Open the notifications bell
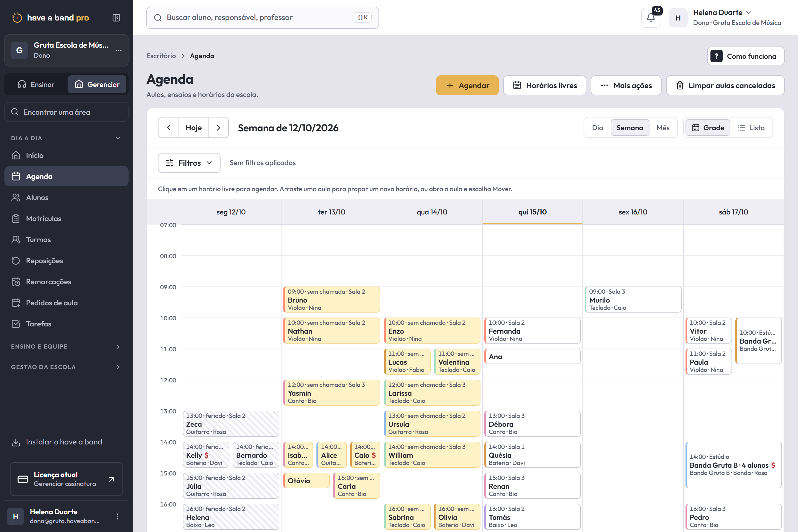798x532 pixels. click(651, 18)
